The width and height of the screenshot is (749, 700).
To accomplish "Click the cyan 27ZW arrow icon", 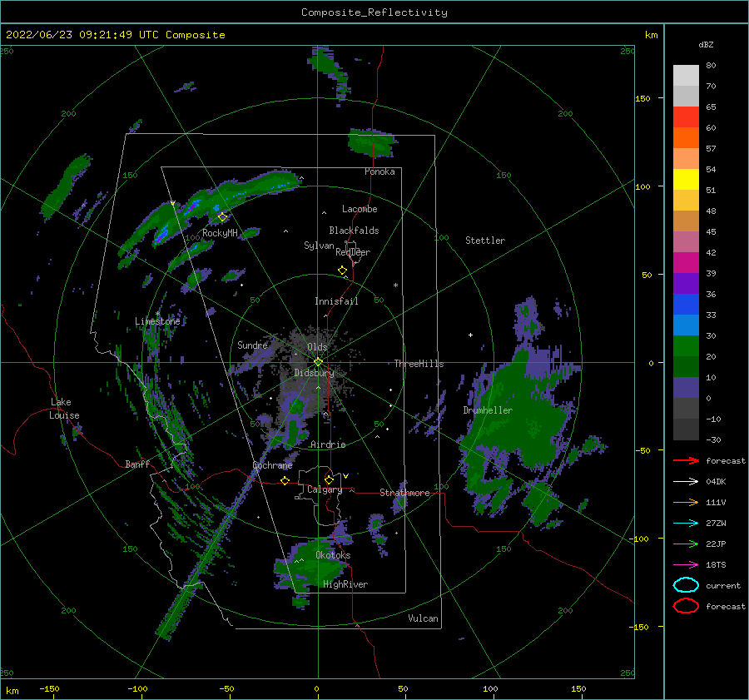I will coord(686,524).
